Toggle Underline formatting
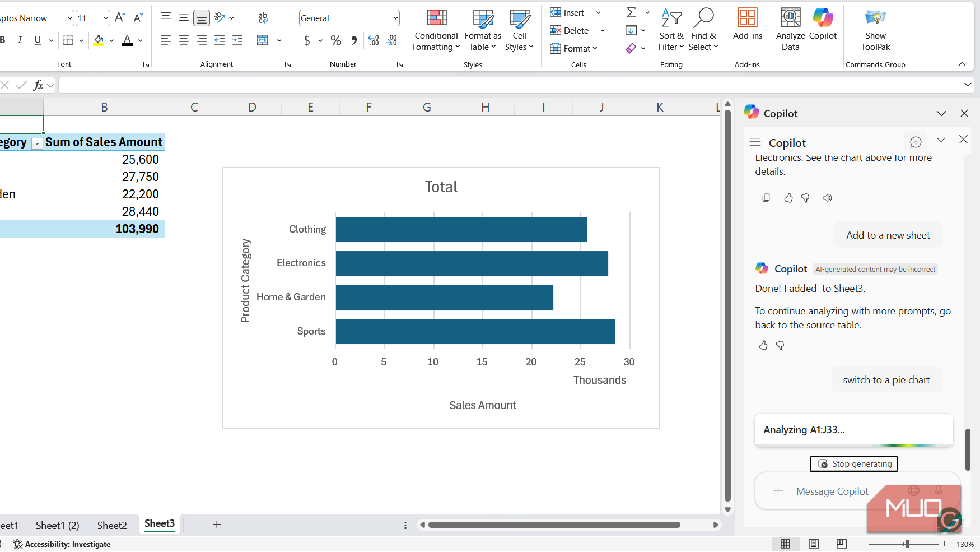The width and height of the screenshot is (980, 552). pos(38,40)
